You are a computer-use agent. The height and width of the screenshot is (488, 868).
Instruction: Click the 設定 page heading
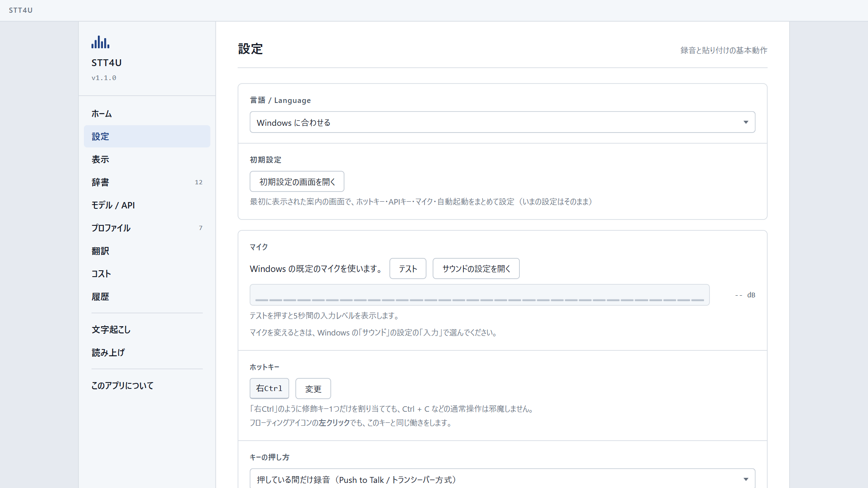[250, 49]
